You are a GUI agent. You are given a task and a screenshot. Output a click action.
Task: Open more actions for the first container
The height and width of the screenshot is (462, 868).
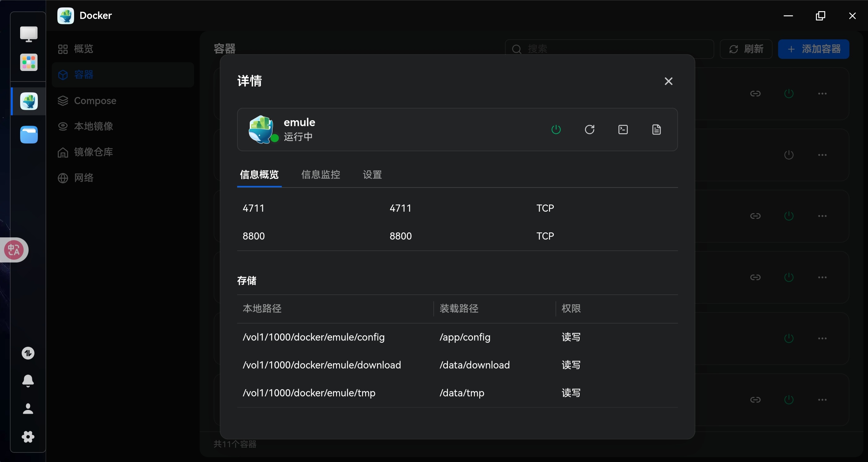pos(822,93)
